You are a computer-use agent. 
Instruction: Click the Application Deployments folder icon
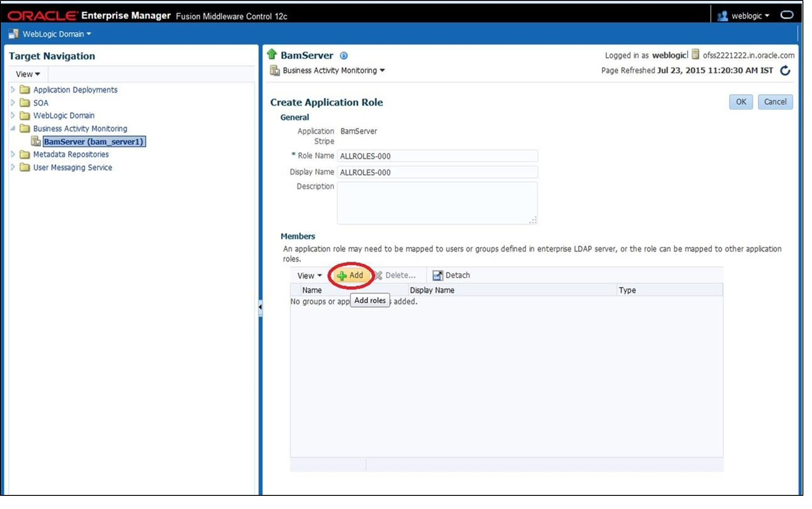coord(25,90)
